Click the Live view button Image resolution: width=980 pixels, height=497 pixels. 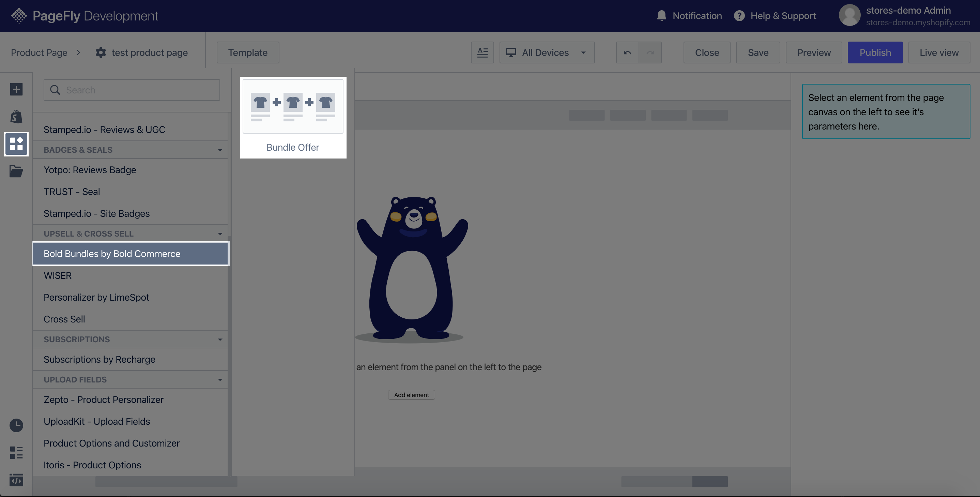pos(939,52)
